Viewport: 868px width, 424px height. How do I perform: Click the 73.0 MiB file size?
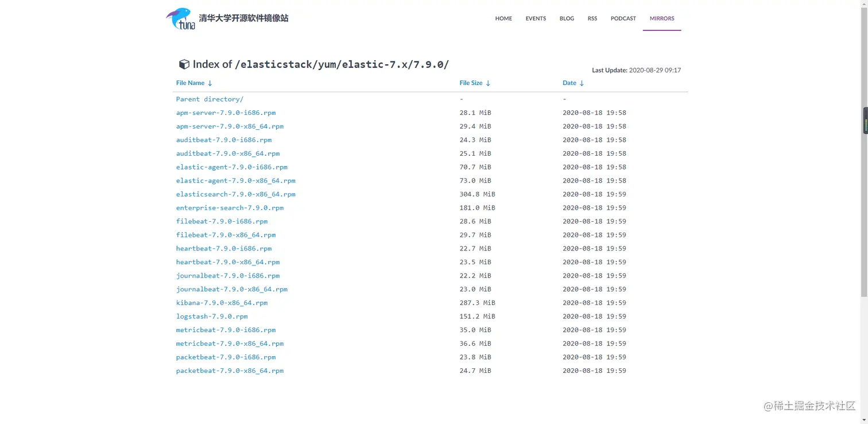[475, 180]
